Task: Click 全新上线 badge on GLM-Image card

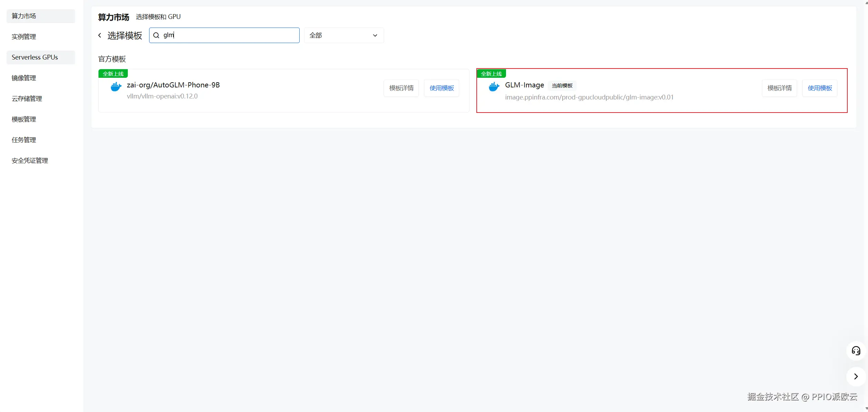Action: tap(491, 74)
